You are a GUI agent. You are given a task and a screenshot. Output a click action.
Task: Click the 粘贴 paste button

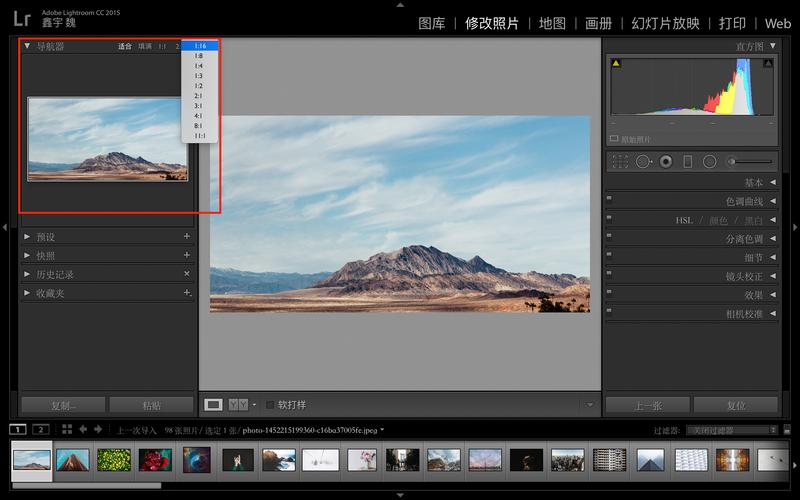151,406
